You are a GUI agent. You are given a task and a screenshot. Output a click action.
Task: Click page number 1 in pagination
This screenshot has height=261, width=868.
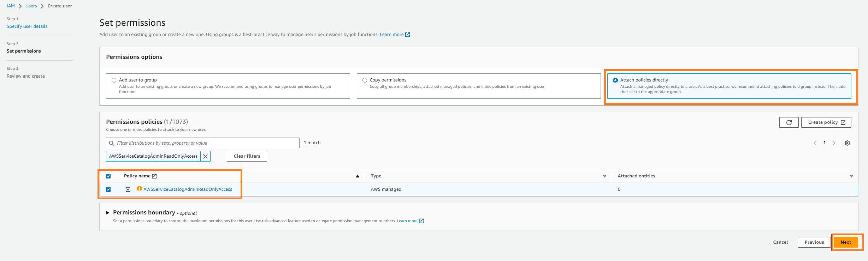pos(825,143)
